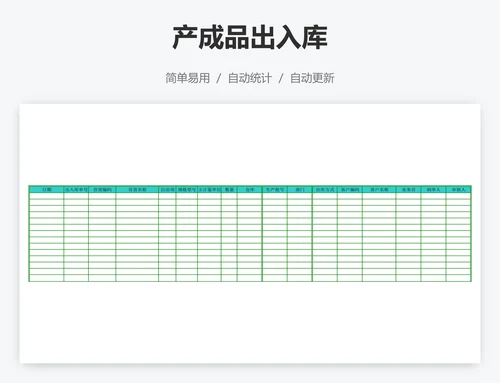This screenshot has width=500, height=383.
Task: Click the 自动统计 subtitle text
Action: (x=250, y=78)
